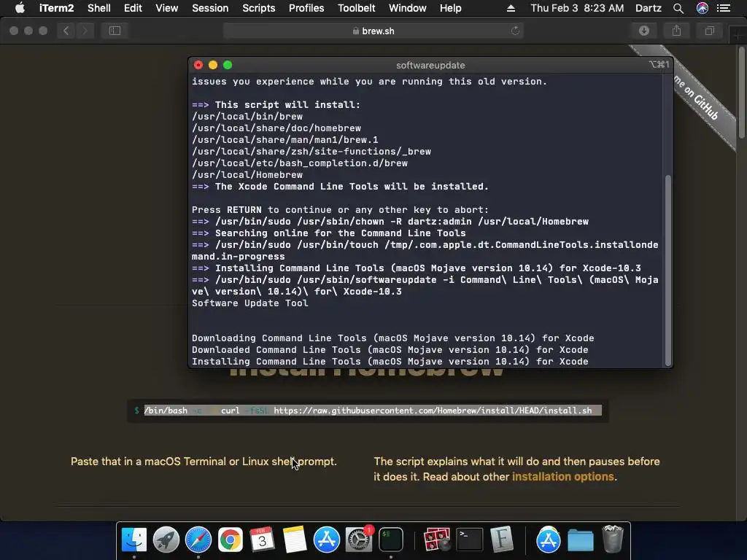Open the Session menu
This screenshot has width=747, height=560.
pyautogui.click(x=210, y=8)
